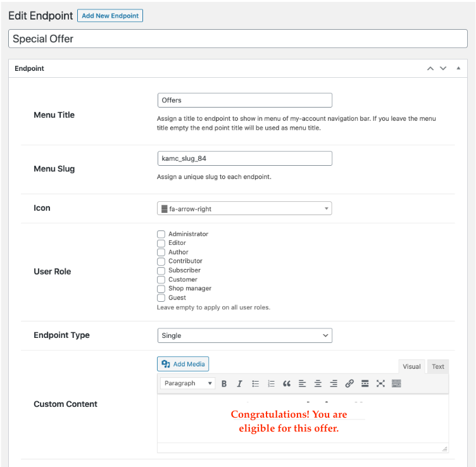The image size is (476, 467).
Task: Insert or edit a link
Action: [349, 383]
